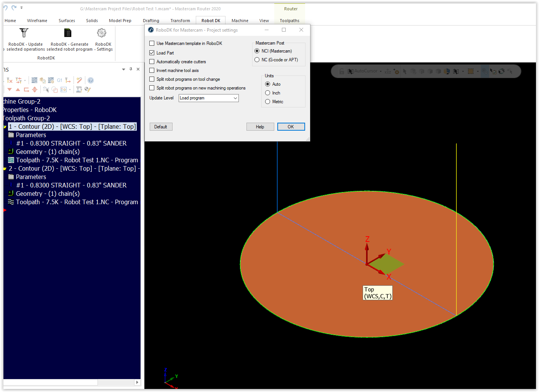Enable Use Mastercam template in RoboDK
Image resolution: width=539 pixels, height=392 pixels.
[x=152, y=43]
